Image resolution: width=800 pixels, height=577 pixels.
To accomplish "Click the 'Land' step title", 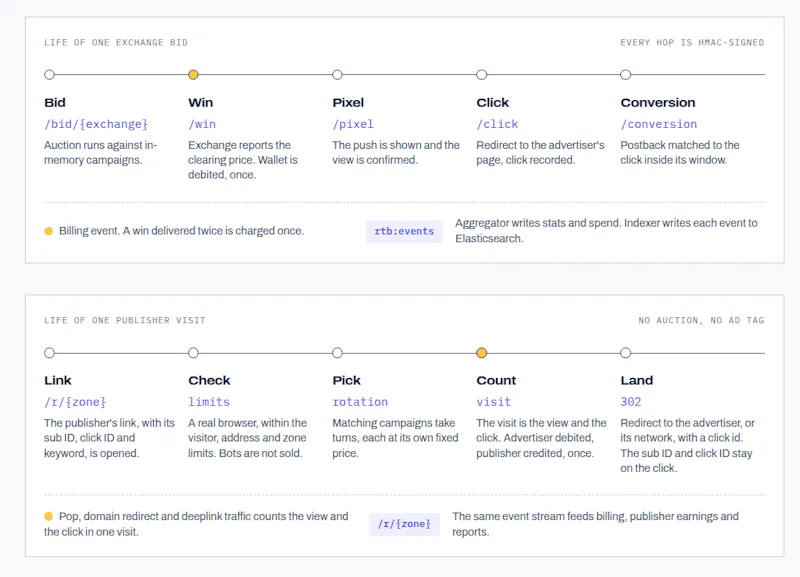I will 636,381.
